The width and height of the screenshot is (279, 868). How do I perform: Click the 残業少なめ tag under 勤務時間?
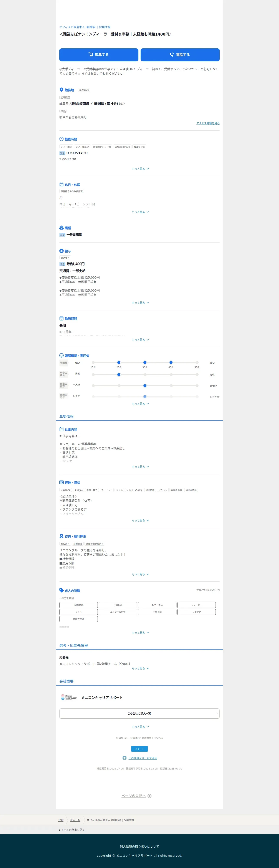click(x=139, y=147)
